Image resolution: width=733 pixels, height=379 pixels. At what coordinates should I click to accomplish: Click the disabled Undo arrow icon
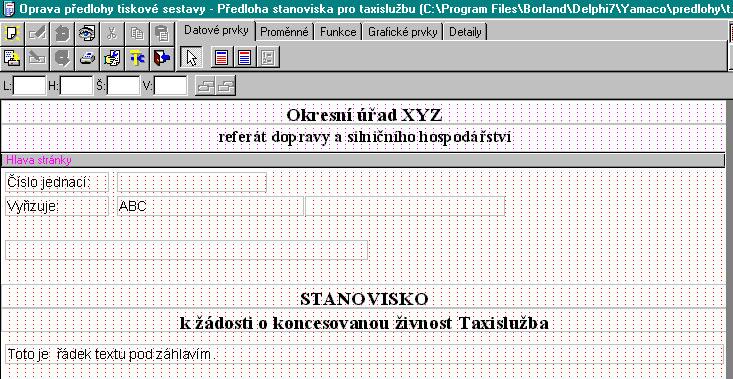tap(63, 33)
